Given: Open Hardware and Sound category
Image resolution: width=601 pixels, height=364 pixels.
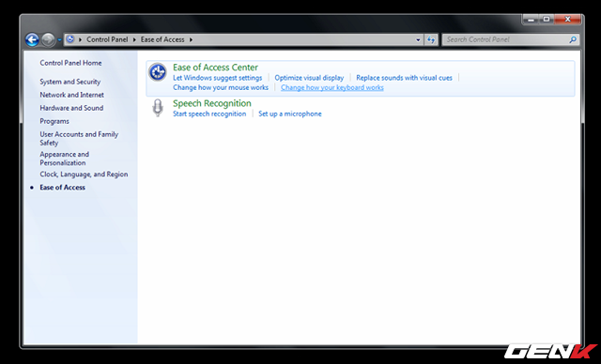Looking at the screenshot, I should click(x=71, y=108).
